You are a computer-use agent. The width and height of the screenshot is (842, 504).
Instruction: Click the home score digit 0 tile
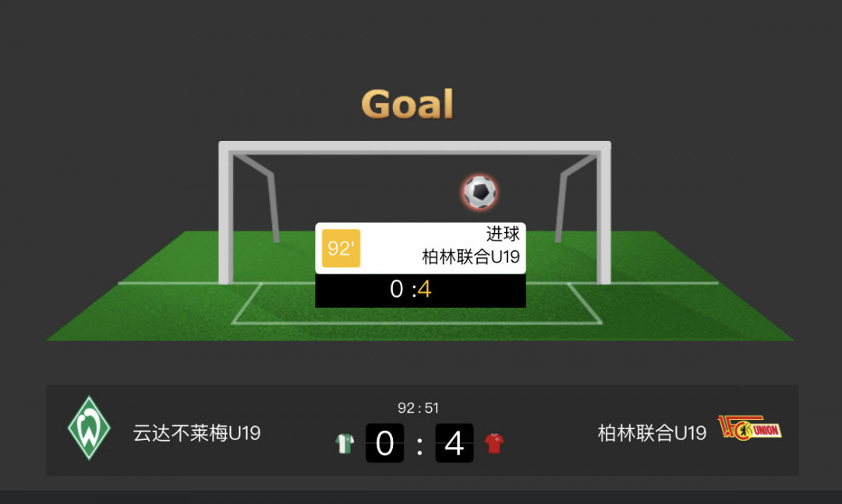tap(384, 443)
